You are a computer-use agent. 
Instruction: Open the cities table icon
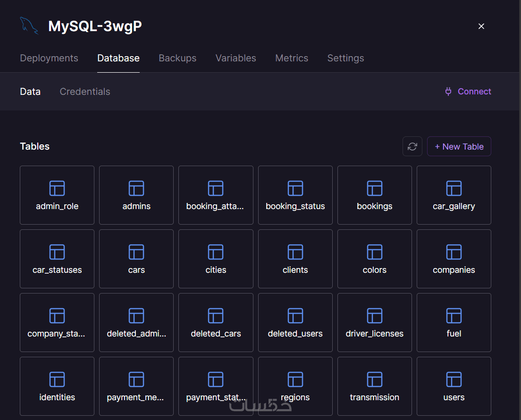(216, 252)
